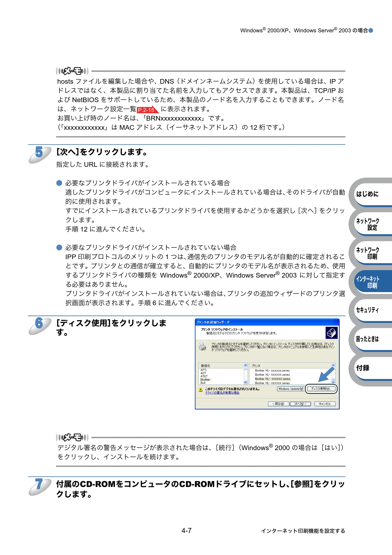Click the 製造元 list's scroll-down arrow

click(x=246, y=382)
